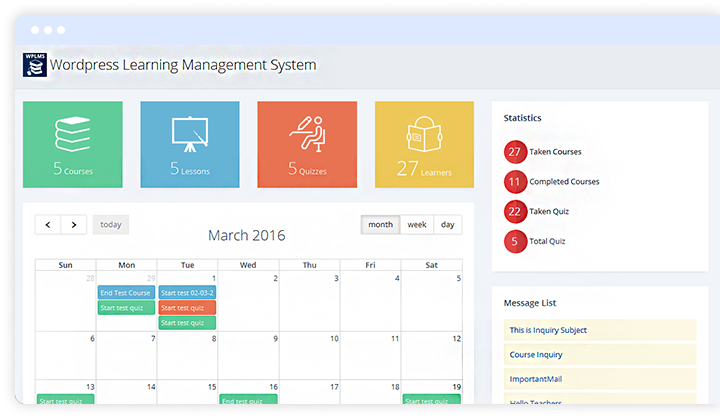Go to next month with right arrow

pyautogui.click(x=73, y=225)
